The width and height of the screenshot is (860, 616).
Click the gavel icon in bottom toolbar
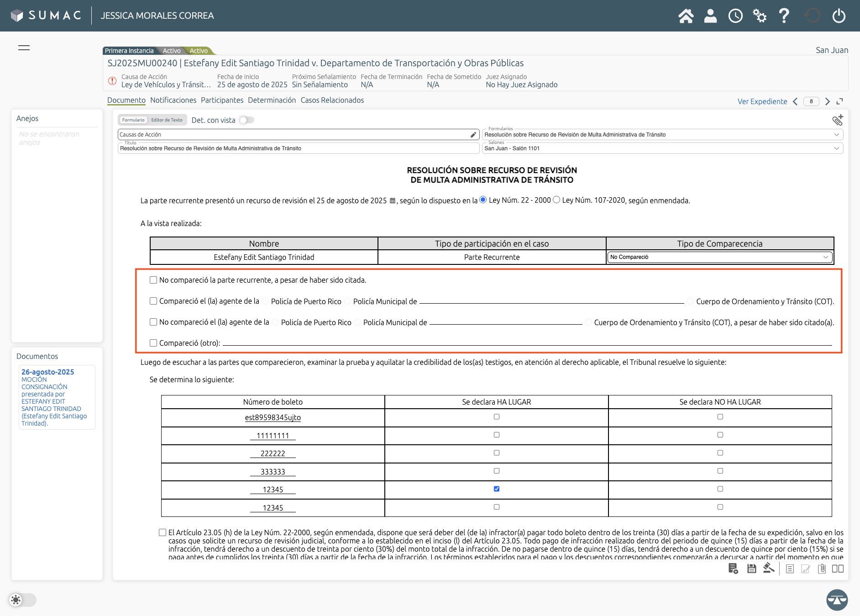[769, 568]
